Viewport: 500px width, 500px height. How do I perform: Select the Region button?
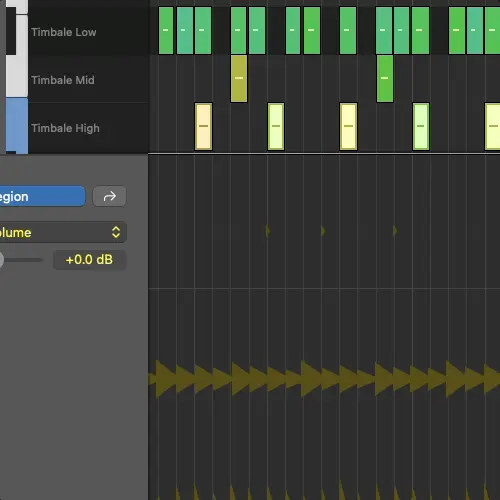click(42, 196)
